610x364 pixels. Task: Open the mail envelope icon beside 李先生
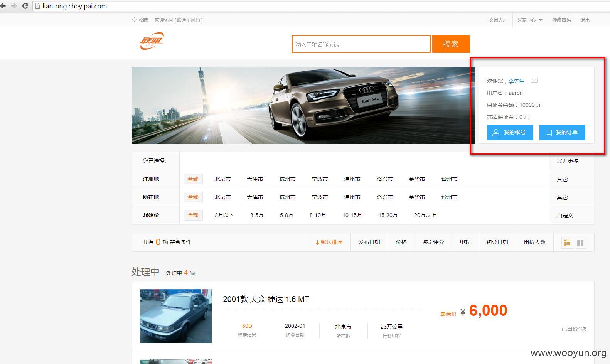tap(534, 80)
